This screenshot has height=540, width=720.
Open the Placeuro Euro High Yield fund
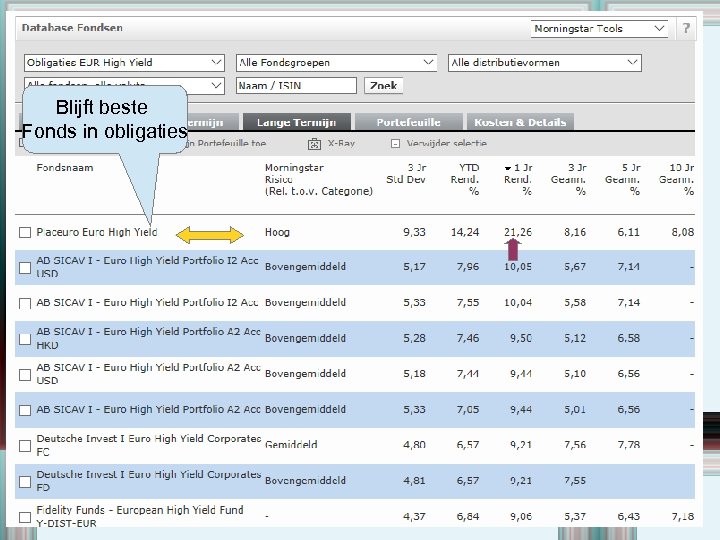96,232
